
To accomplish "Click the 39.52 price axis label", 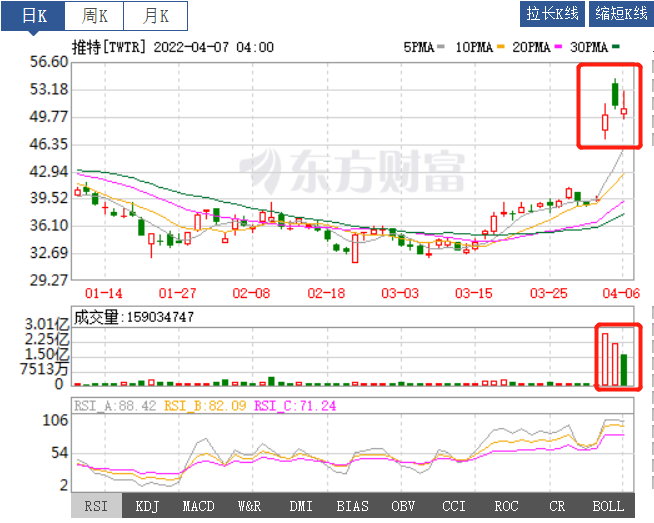I will coord(49,198).
